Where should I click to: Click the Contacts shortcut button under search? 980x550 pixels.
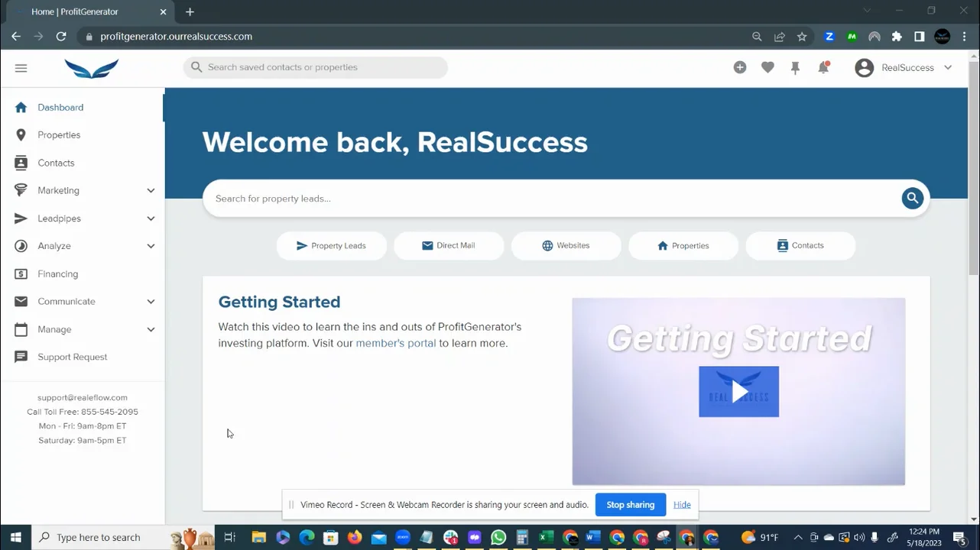pos(800,246)
